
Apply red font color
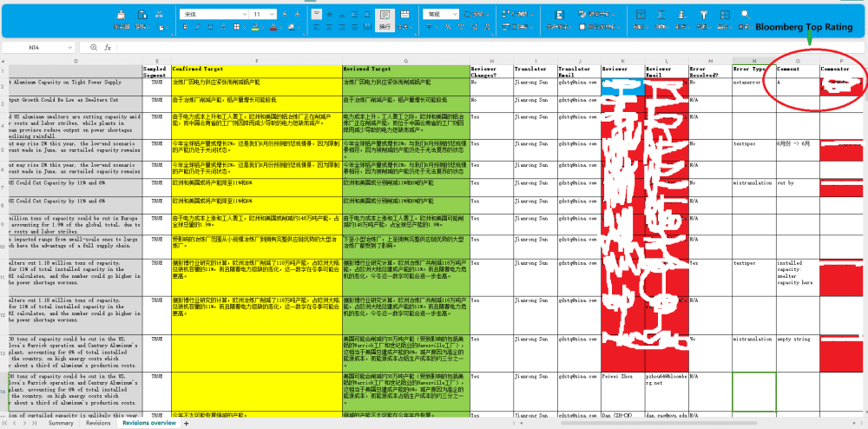[x=273, y=27]
